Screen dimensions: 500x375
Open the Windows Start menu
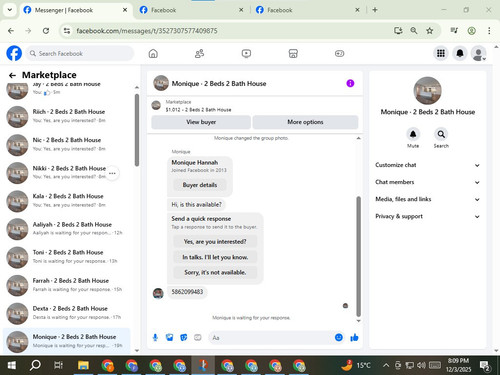tap(12, 365)
